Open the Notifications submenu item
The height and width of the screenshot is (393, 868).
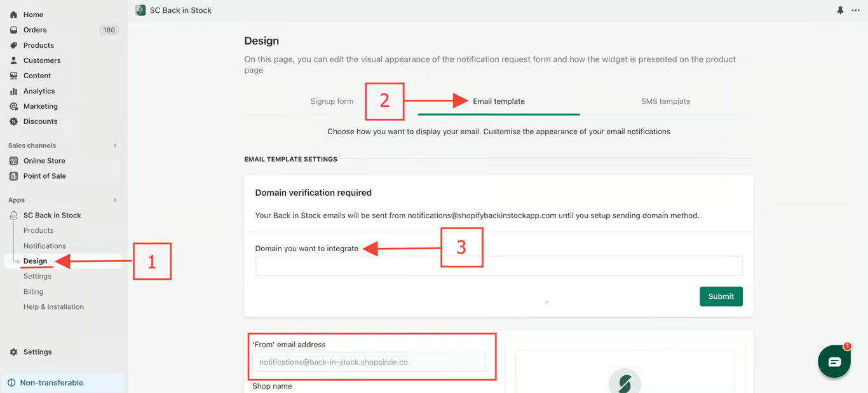44,246
